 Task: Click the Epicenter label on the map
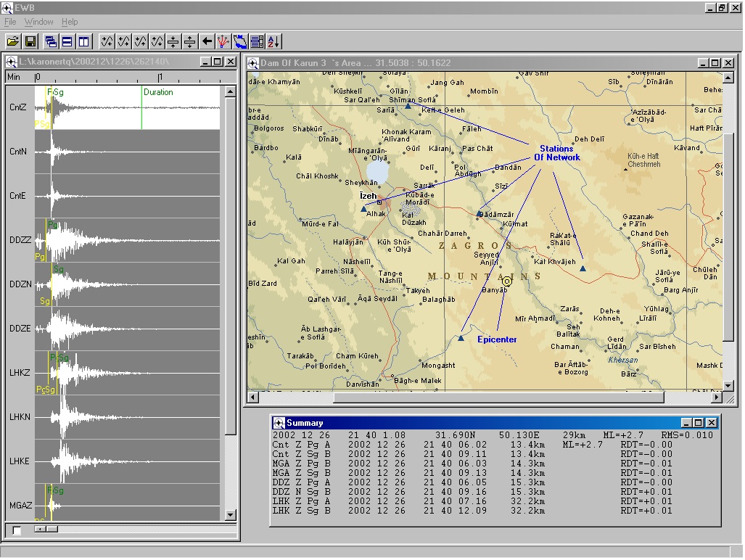tap(497, 339)
